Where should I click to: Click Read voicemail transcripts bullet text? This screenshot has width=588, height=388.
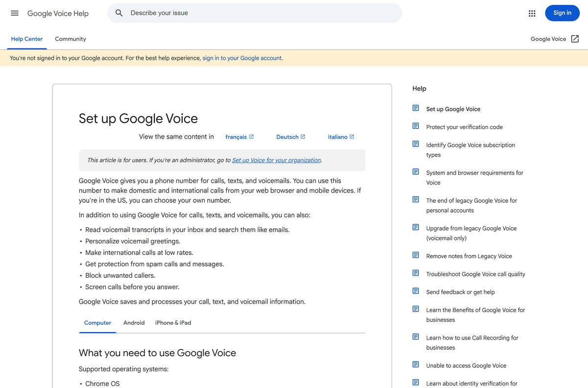187,230
